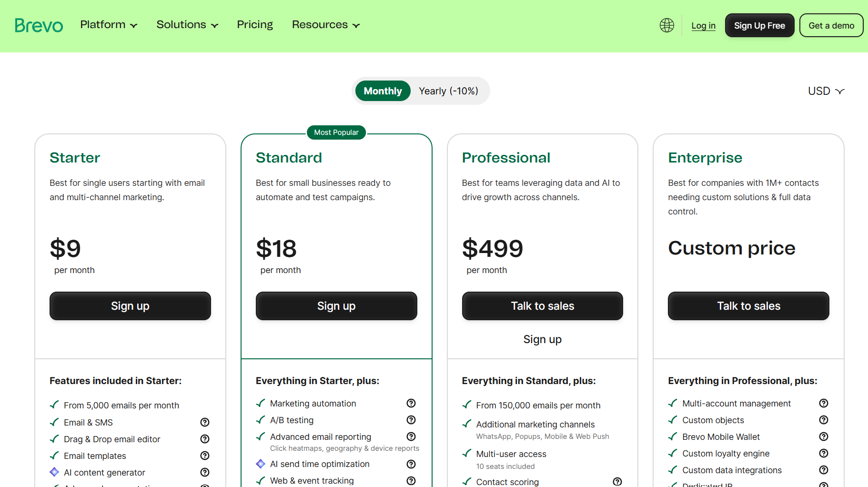The height and width of the screenshot is (487, 868).
Task: Click help icon for Custom objects
Action: point(823,420)
